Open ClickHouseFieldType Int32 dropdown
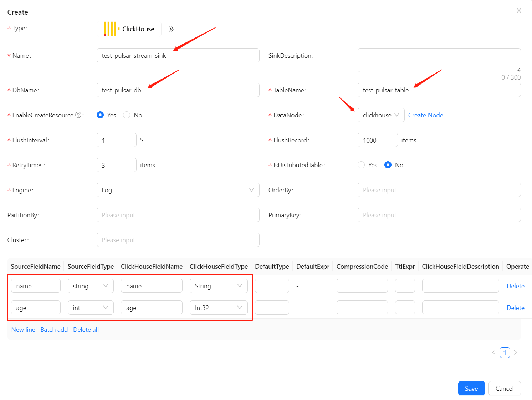 pyautogui.click(x=218, y=308)
